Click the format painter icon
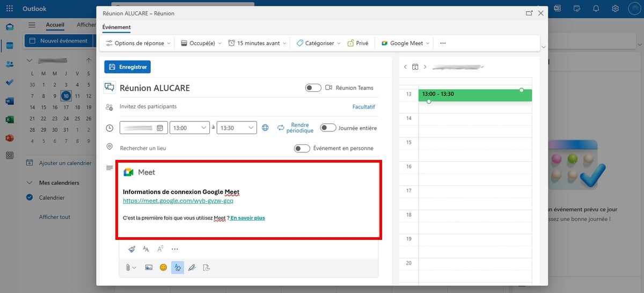This screenshot has width=644, height=293. (x=132, y=249)
